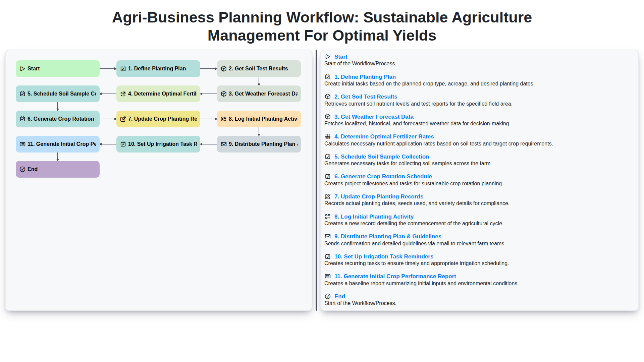The width and height of the screenshot is (644, 362).
Task: Click the edit pencil icon on Update Crop Planting node
Action: pyautogui.click(x=123, y=119)
